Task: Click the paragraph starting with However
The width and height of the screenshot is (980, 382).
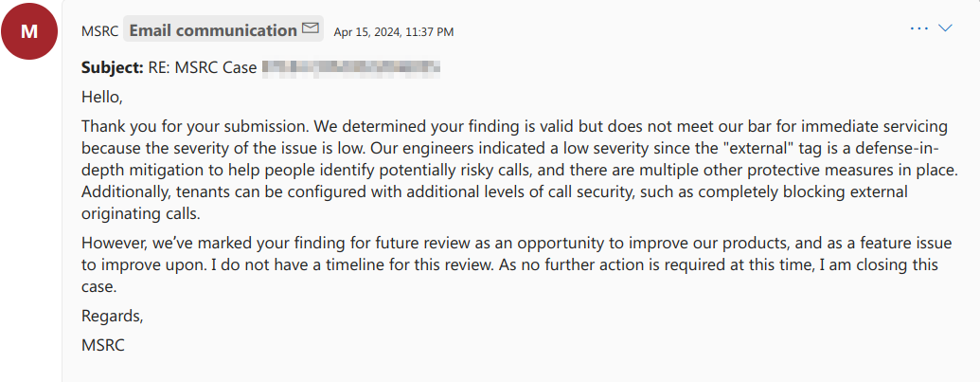Action: coord(510,265)
